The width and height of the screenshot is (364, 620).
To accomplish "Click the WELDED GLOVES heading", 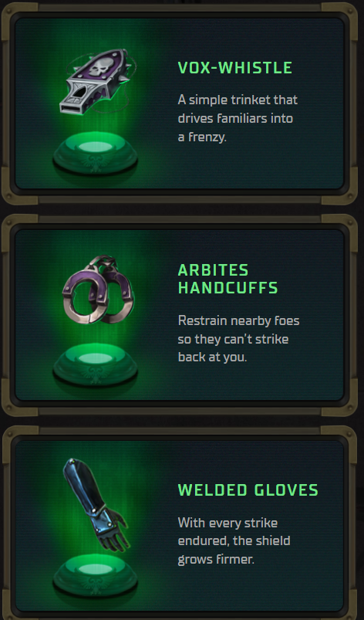I will coord(248,490).
